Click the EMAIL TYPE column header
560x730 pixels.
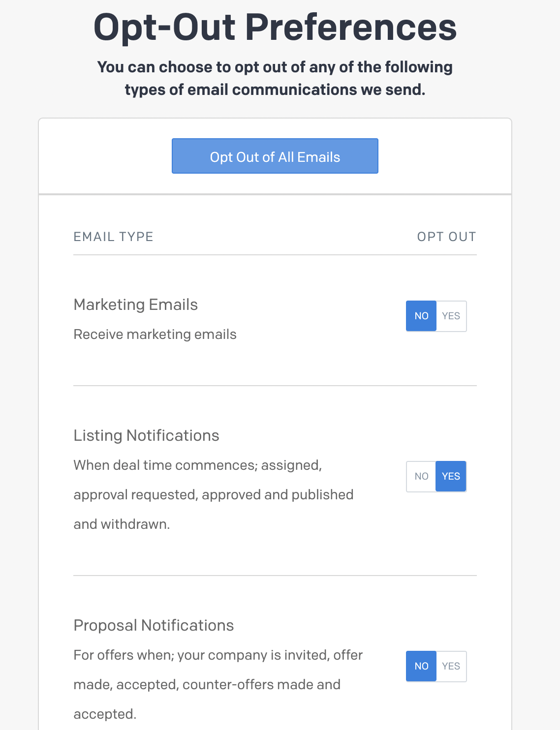114,237
